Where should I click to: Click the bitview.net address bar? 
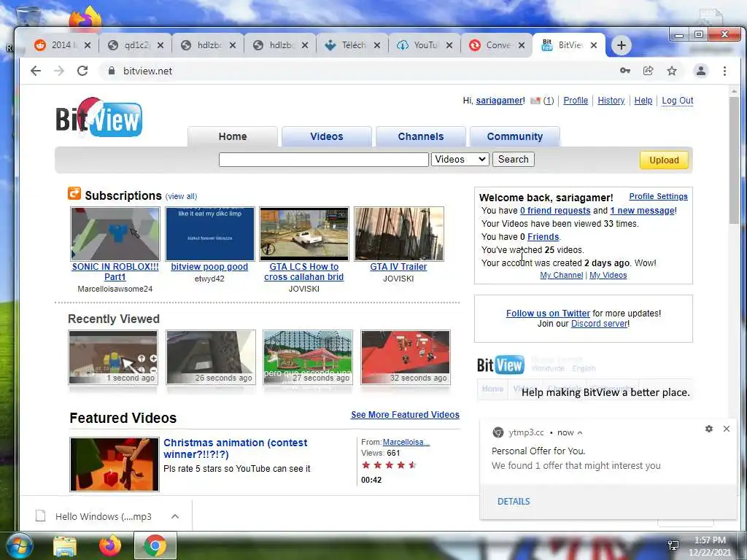tap(362, 71)
